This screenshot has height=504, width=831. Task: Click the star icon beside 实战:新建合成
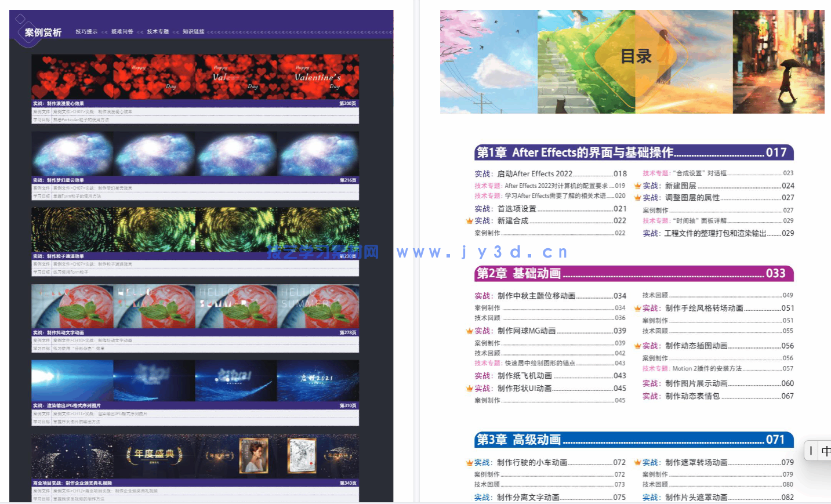(470, 220)
